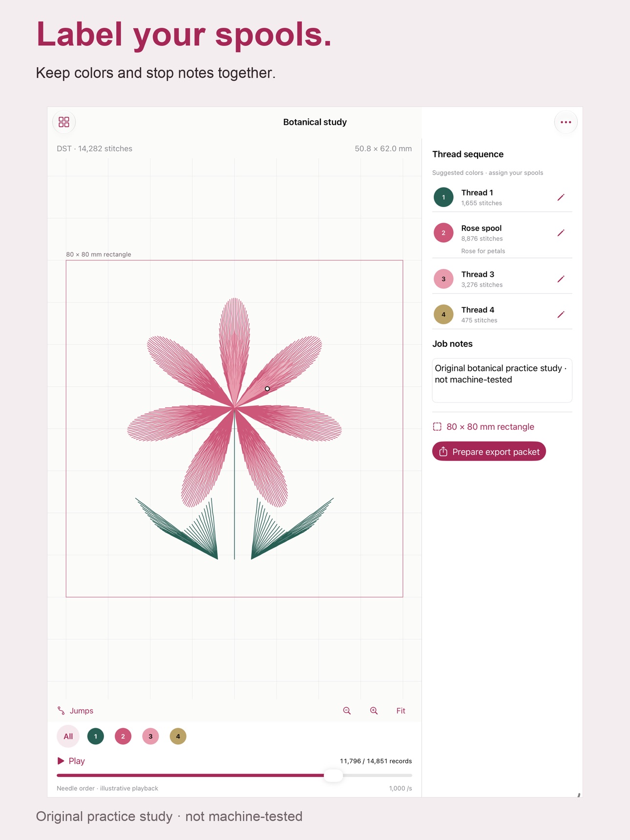Click Prepare export packet button
Image resolution: width=630 pixels, height=840 pixels.
pyautogui.click(x=489, y=451)
